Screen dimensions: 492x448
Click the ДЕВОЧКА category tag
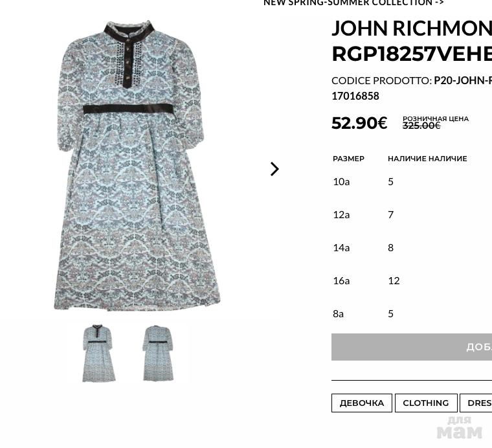[361, 403]
